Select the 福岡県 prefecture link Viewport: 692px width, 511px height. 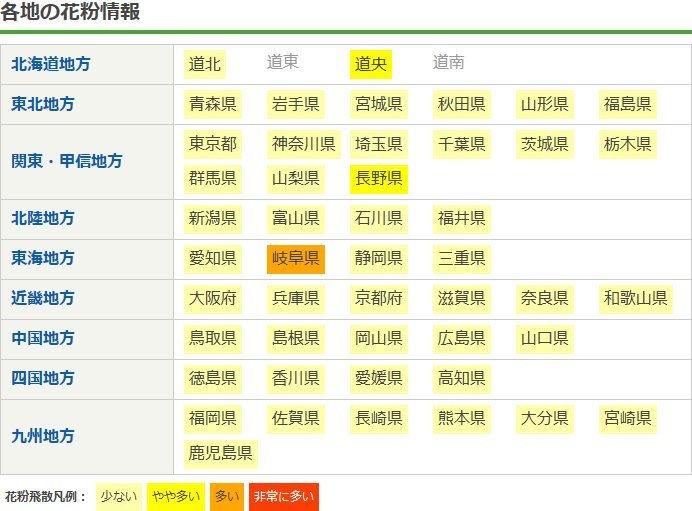coord(213,418)
